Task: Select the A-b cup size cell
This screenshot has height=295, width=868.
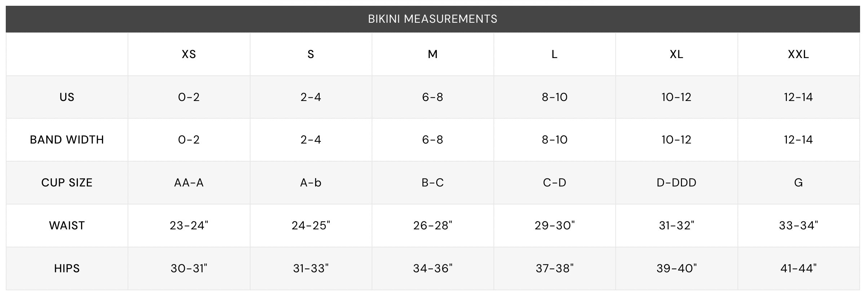Action: tap(311, 182)
